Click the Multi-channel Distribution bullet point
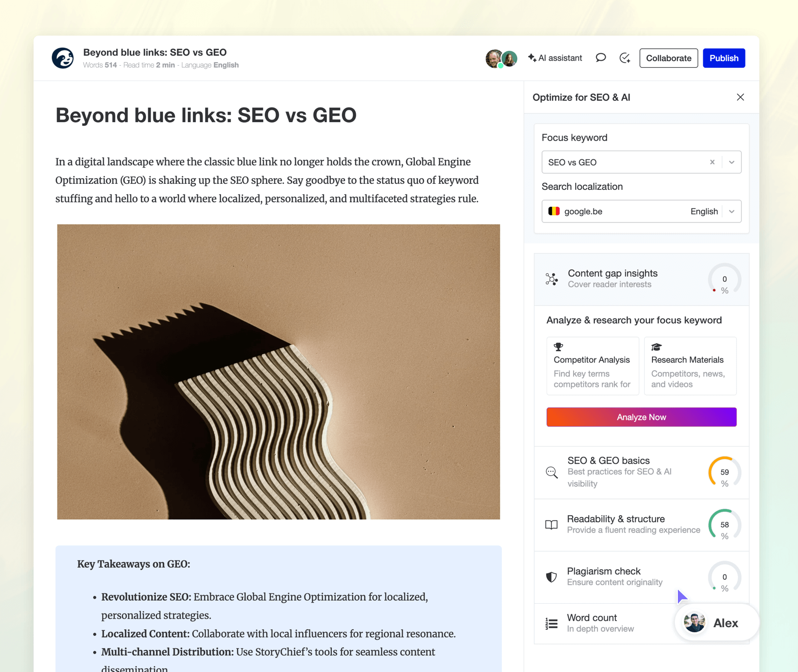 pos(268,660)
